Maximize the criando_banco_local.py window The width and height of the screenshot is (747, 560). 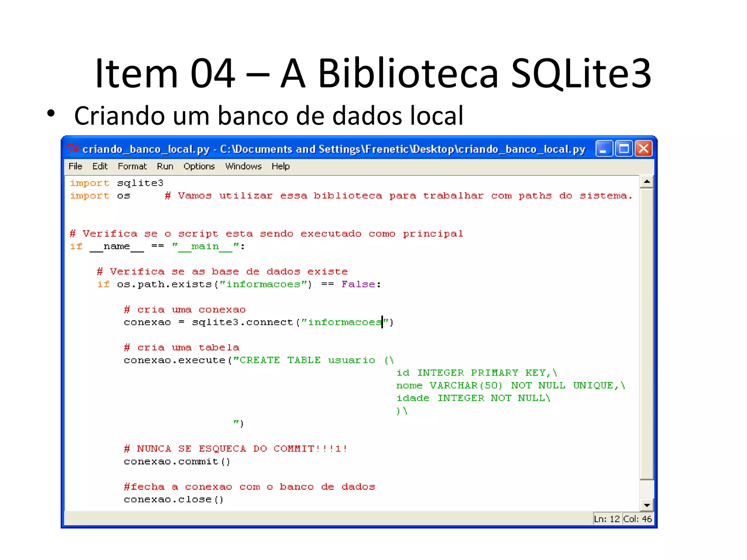point(624,149)
